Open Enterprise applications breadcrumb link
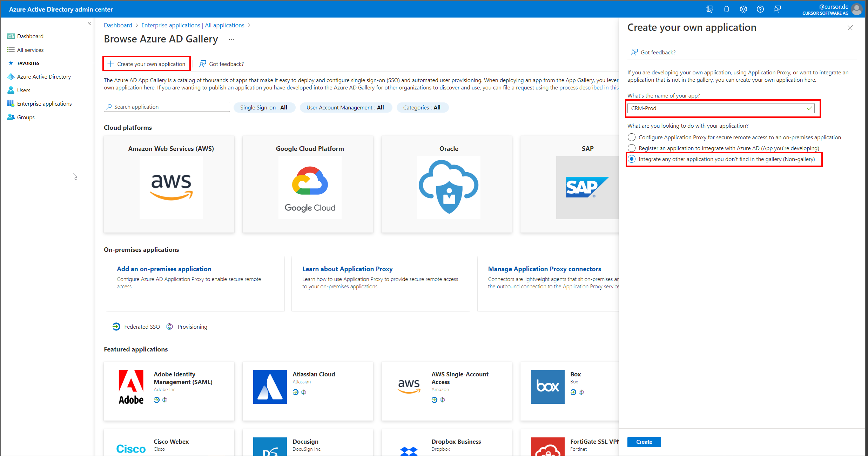Image resolution: width=868 pixels, height=456 pixels. tap(171, 25)
